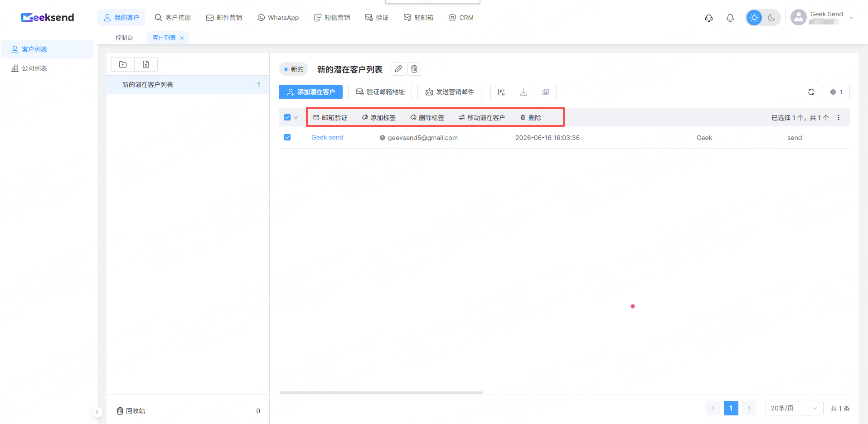Image resolution: width=868 pixels, height=424 pixels.
Task: Select the 新的潜在客户列表 list row
Action: [188, 85]
